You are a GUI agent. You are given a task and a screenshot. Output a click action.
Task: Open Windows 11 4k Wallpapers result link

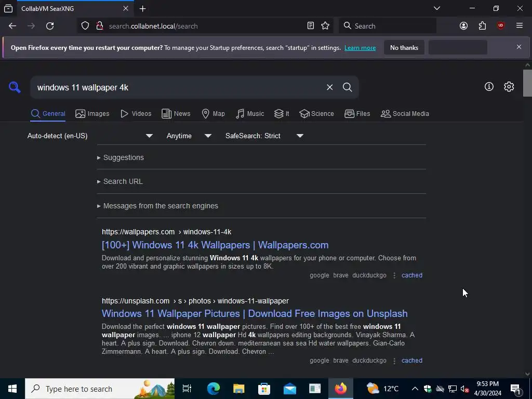click(215, 245)
